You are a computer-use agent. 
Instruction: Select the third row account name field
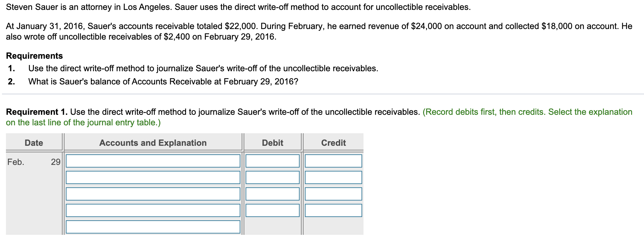[153, 194]
